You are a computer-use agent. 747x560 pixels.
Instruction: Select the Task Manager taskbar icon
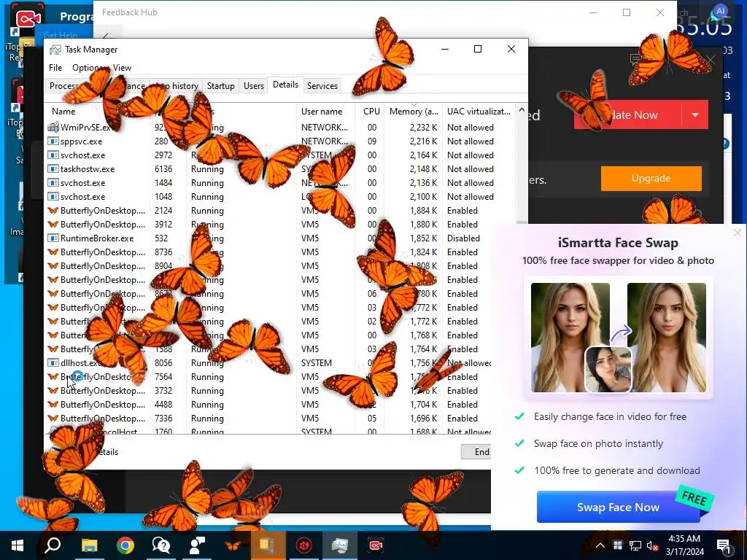tap(340, 545)
